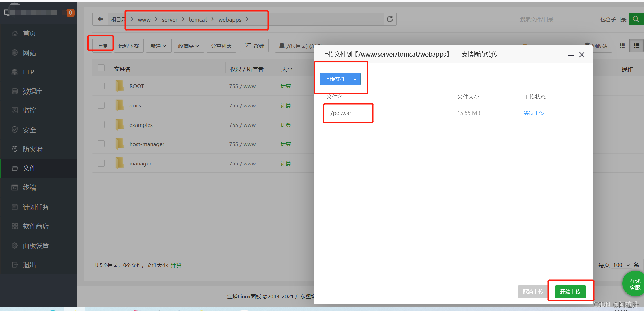
Task: Minimize the upload dialog
Action: point(571,55)
